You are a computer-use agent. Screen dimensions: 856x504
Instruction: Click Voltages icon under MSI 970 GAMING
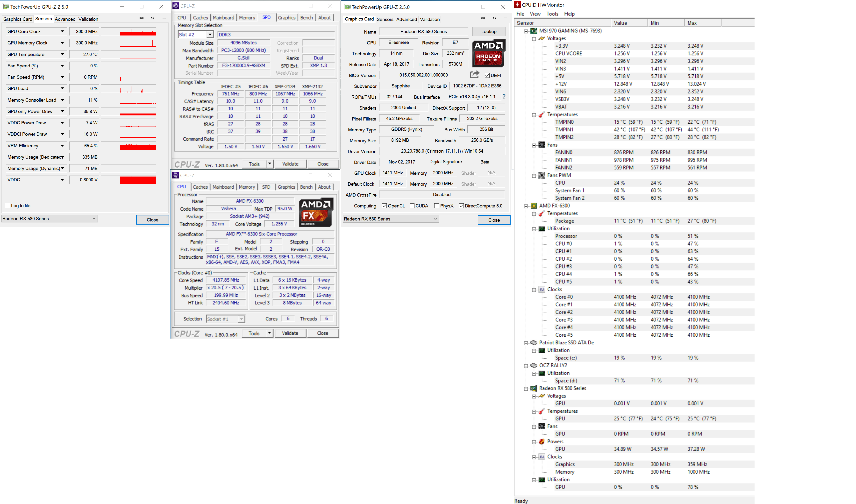click(x=542, y=38)
